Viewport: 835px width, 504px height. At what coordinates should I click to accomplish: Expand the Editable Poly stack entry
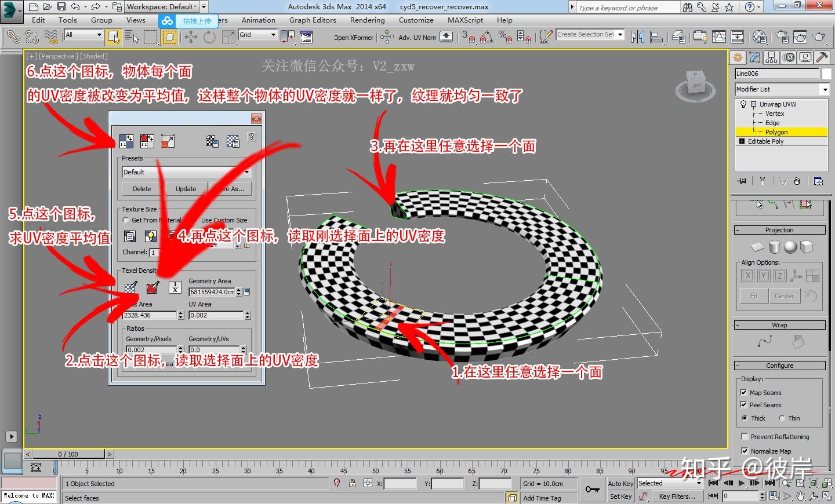click(x=742, y=141)
